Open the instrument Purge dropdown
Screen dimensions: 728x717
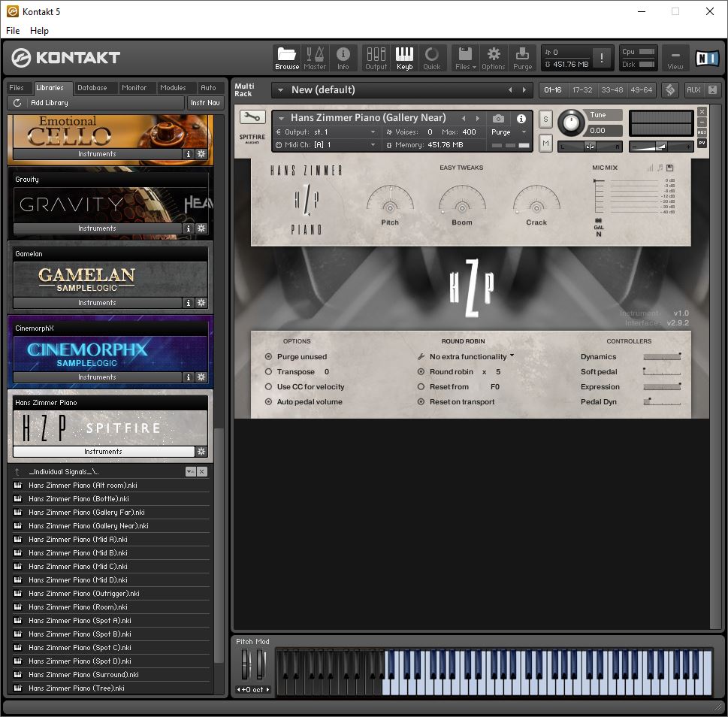[524, 132]
